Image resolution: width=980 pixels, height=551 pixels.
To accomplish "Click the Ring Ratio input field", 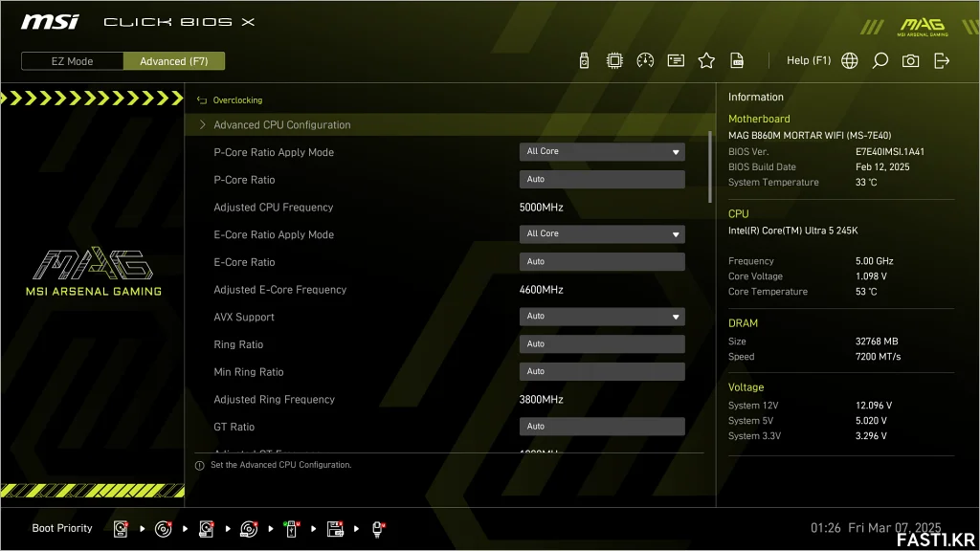I will point(602,344).
